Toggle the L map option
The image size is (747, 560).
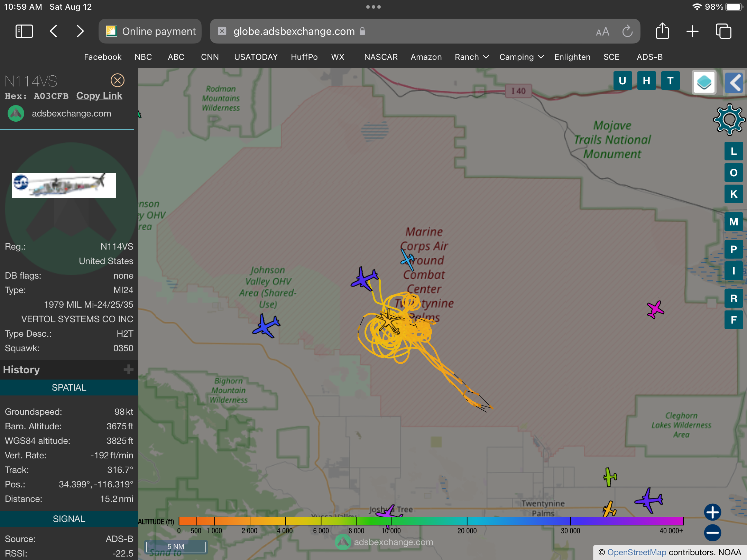734,151
